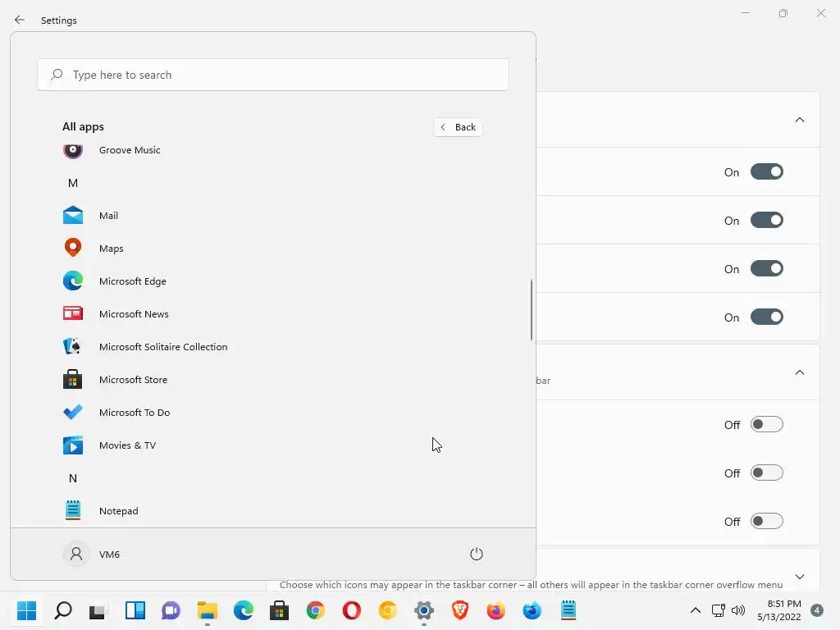Open Notepad icon on the taskbar
840x630 pixels.
click(568, 610)
